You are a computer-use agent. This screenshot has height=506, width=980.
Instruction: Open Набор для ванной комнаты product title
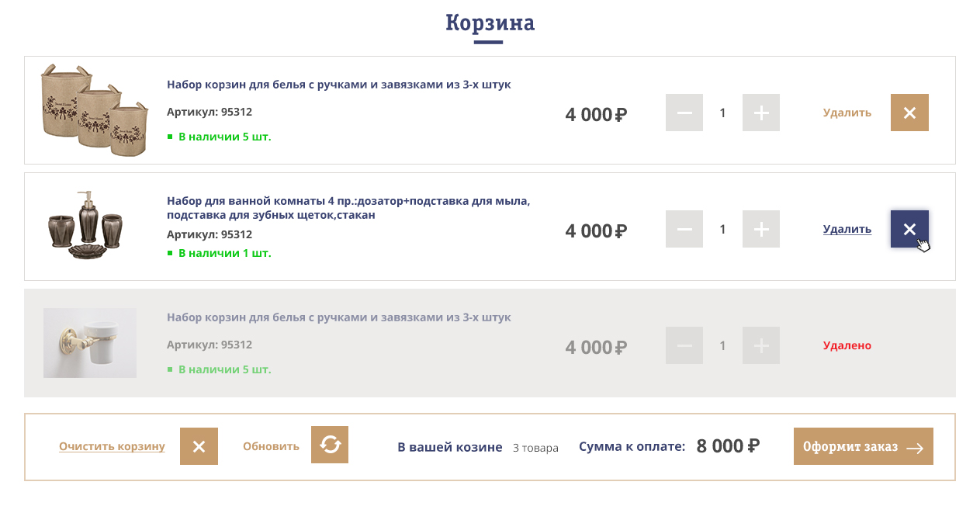348,207
